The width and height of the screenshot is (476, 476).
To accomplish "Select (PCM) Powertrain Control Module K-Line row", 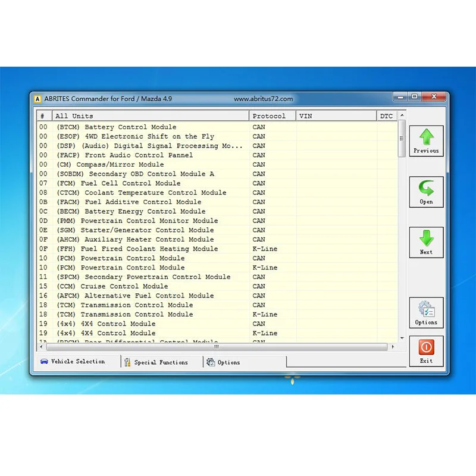I will pyautogui.click(x=217, y=267).
